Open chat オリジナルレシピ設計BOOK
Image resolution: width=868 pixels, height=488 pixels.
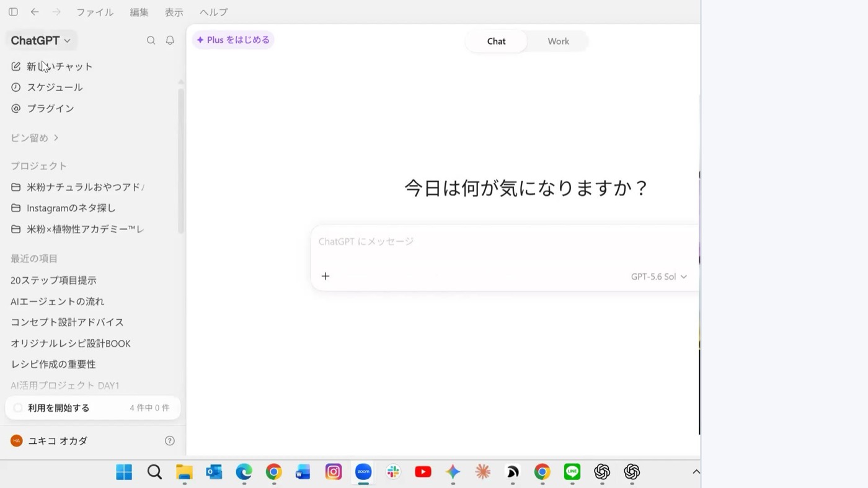point(71,344)
